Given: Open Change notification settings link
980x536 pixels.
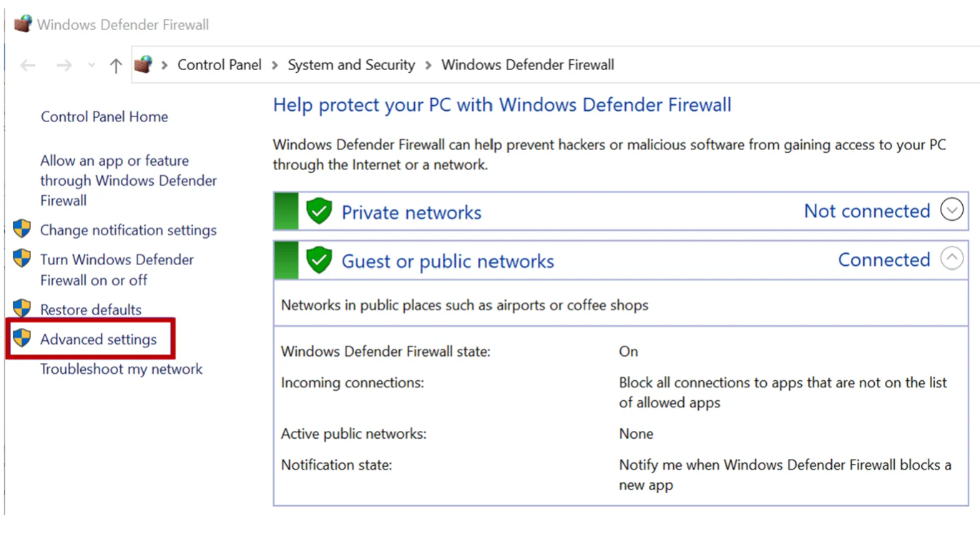Looking at the screenshot, I should point(128,230).
